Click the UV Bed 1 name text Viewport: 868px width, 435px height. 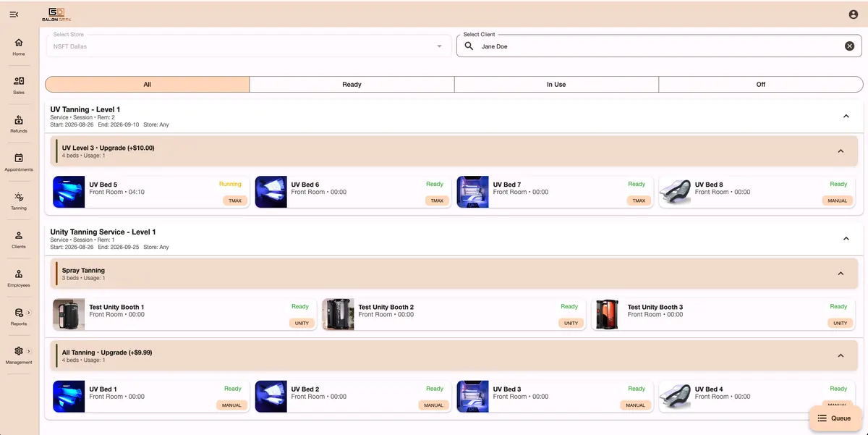pos(103,389)
